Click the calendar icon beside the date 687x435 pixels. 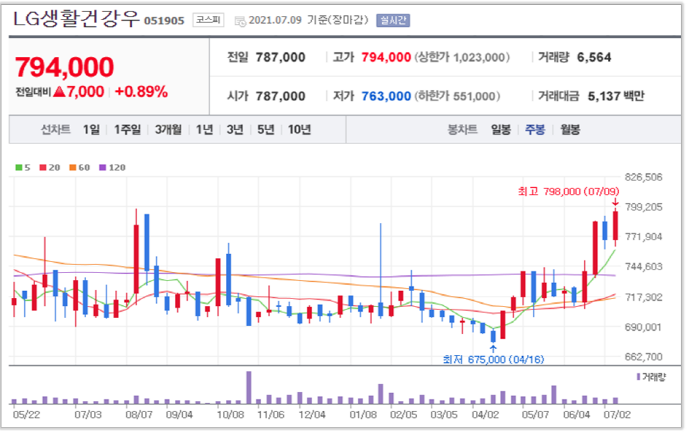[x=240, y=21]
